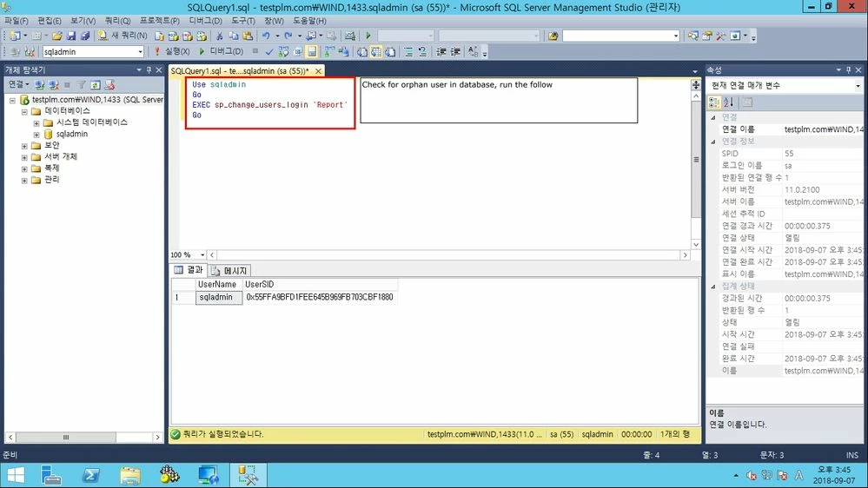Click Display Estimated Execution Plan icon
868x488 pixels.
(x=283, y=52)
